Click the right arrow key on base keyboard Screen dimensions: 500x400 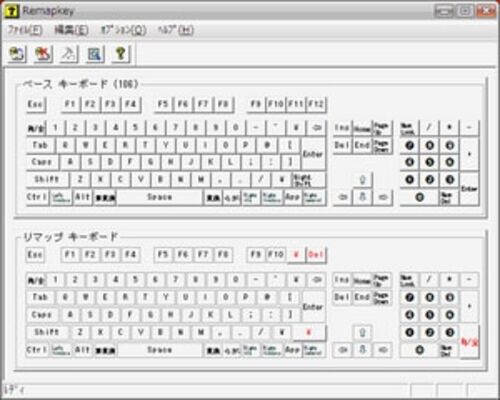[x=383, y=197]
